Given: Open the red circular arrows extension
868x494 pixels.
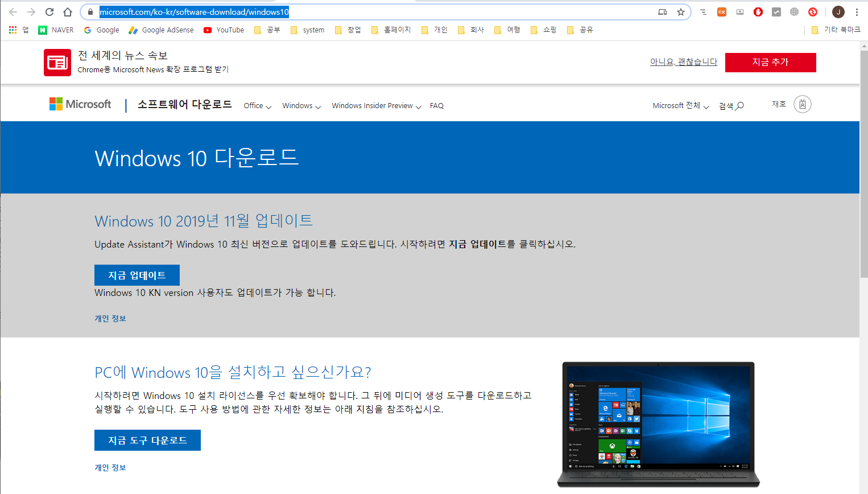Looking at the screenshot, I should coord(813,12).
